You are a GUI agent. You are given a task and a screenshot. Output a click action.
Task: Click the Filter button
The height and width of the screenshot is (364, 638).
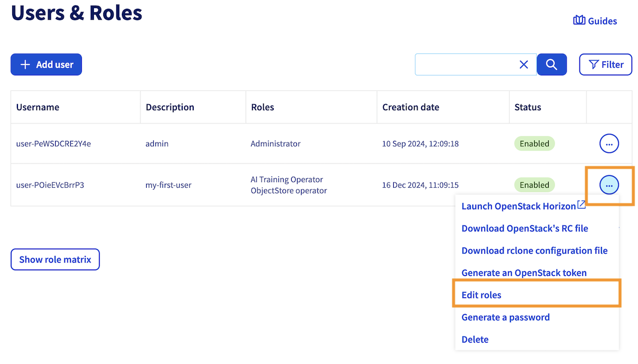606,64
